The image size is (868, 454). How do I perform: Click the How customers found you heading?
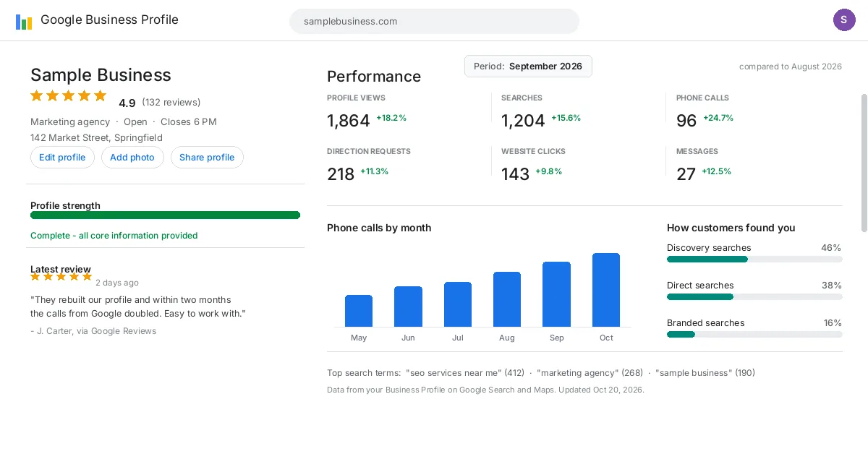(731, 228)
